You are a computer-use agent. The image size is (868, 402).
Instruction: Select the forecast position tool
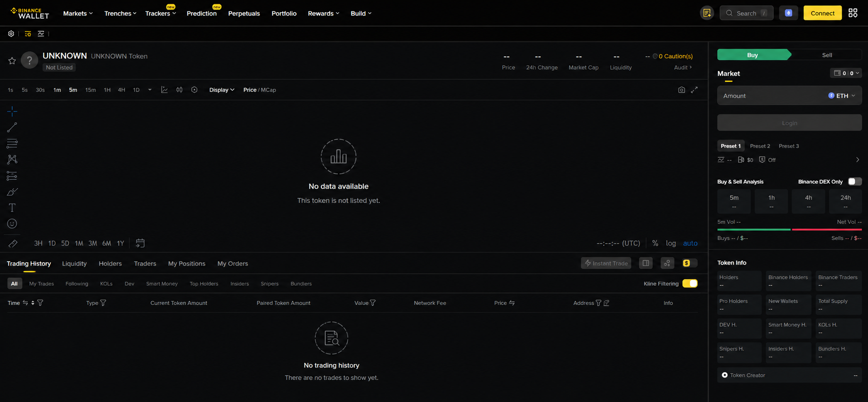[12, 176]
